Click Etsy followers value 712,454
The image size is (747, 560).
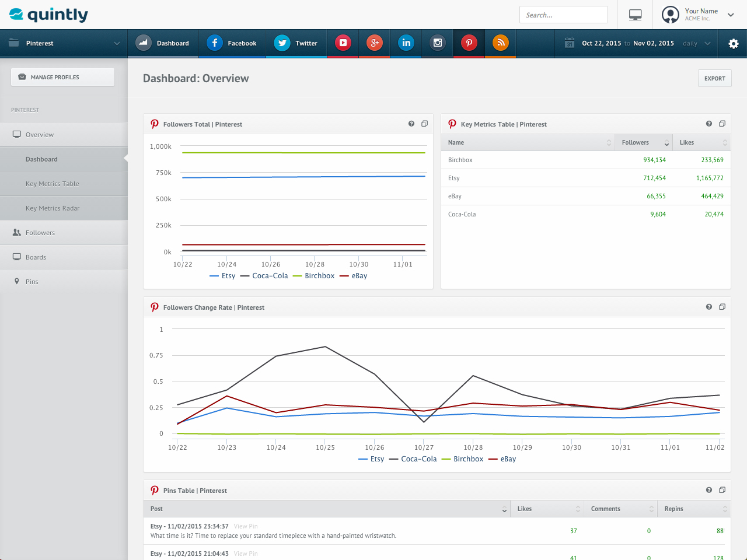point(654,178)
